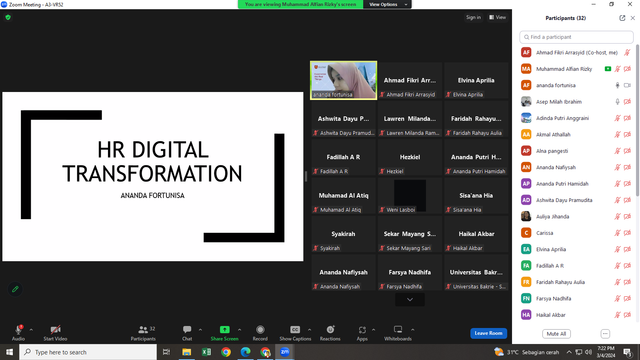Open the View layout menu
The width and height of the screenshot is (640, 360).
coord(498,17)
